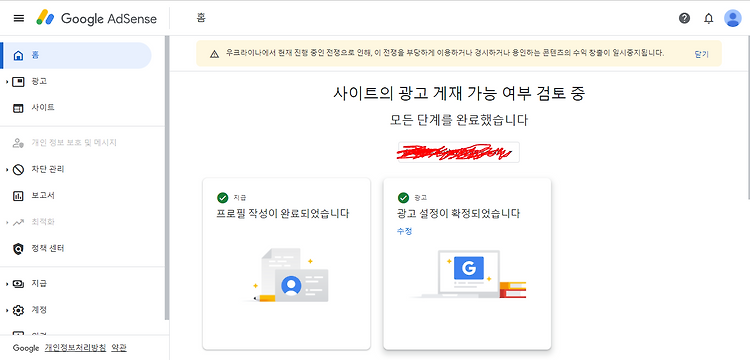The height and width of the screenshot is (360, 750).
Task: Select 홈 in the sidebar
Action: click(x=76, y=55)
